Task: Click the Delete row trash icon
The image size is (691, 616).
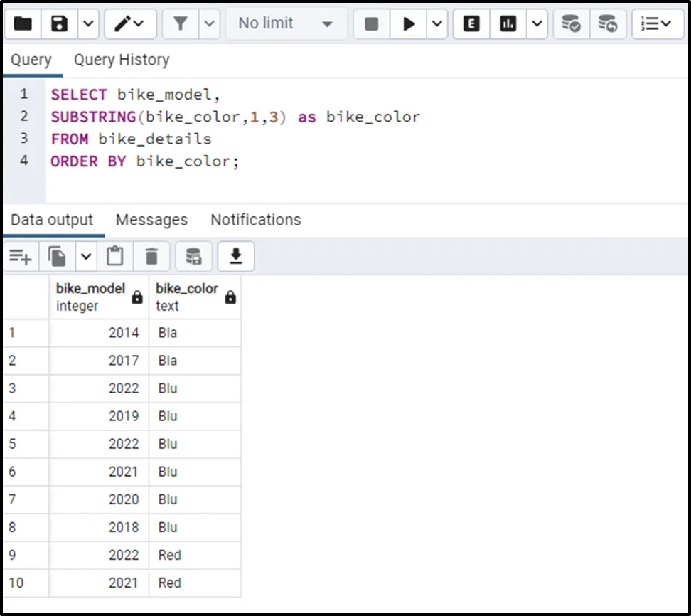Action: pyautogui.click(x=151, y=256)
